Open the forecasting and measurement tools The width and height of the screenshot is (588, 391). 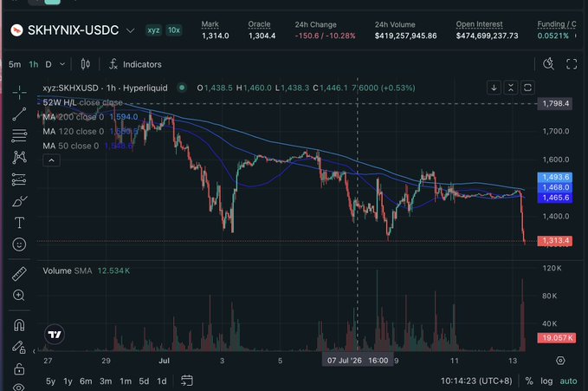click(19, 179)
